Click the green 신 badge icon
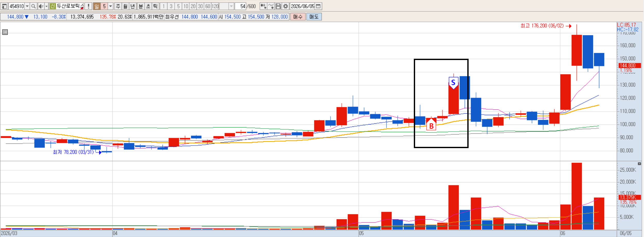 (x=53, y=6)
